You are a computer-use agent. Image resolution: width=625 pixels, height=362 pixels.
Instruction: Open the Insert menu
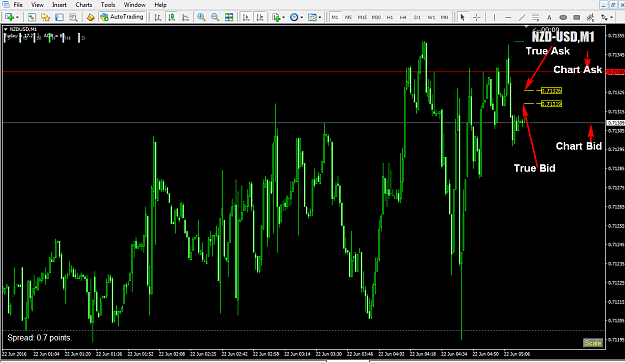coord(59,5)
